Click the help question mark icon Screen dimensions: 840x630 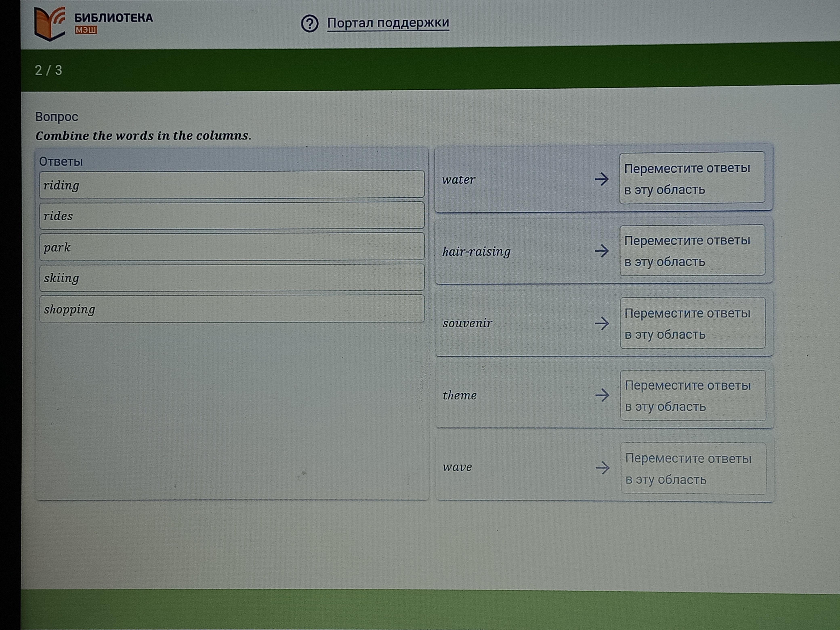tap(310, 24)
